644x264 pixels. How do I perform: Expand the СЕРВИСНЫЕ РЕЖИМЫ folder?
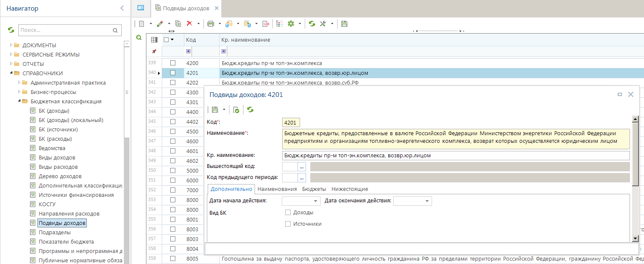click(11, 54)
